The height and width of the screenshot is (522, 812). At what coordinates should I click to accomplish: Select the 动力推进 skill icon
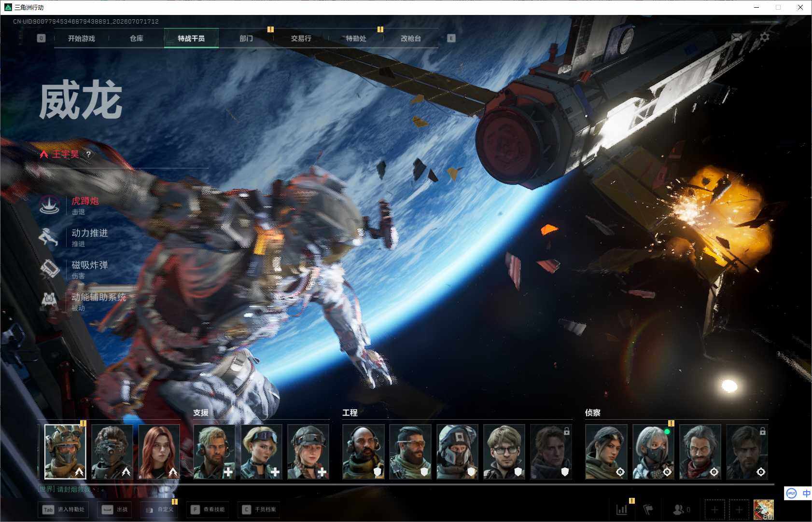click(49, 237)
